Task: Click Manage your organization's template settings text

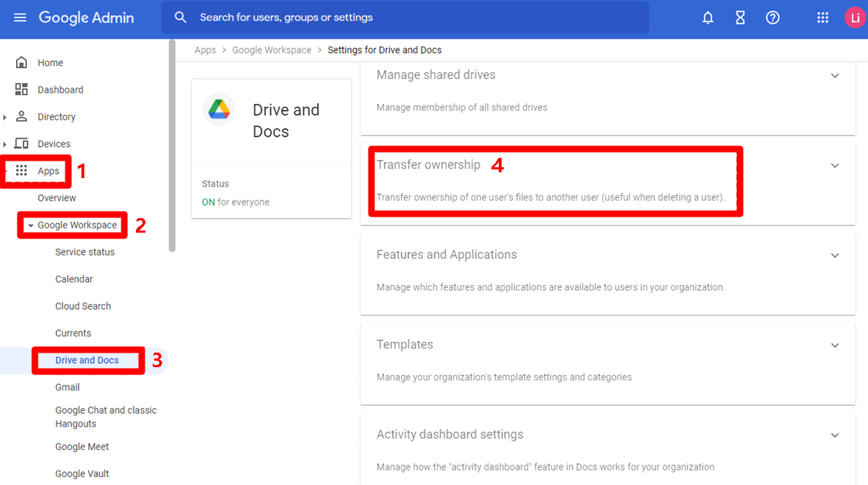Action: 504,377
